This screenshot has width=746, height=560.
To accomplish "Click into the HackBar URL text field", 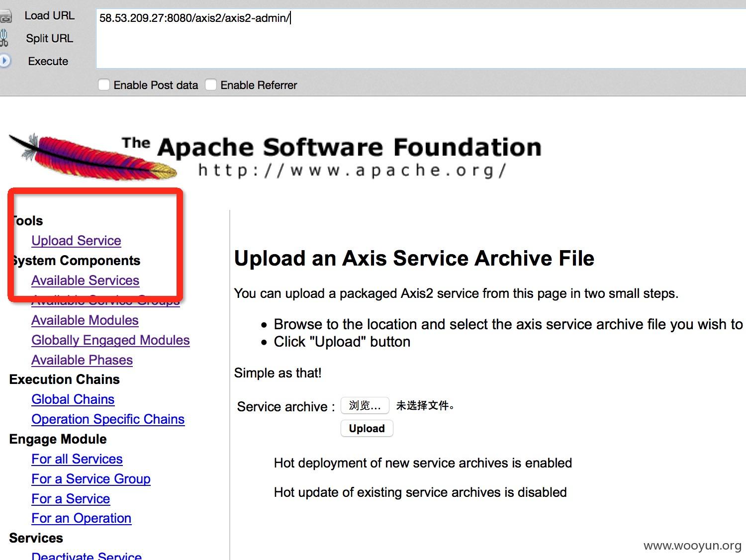I will coord(421,38).
